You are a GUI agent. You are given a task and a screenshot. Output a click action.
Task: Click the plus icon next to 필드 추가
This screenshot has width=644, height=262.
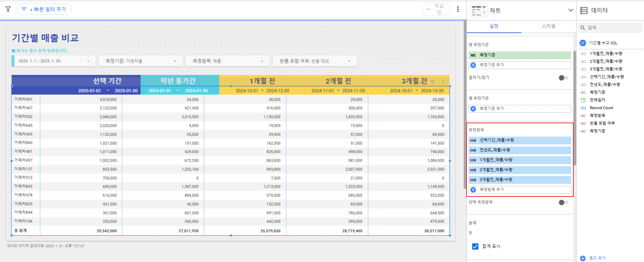click(x=583, y=258)
